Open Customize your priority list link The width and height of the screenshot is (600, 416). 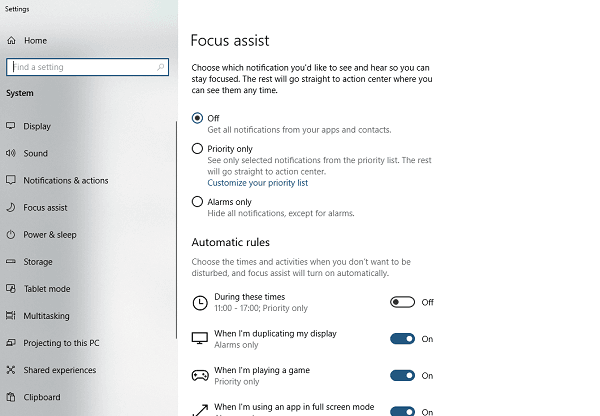258,183
